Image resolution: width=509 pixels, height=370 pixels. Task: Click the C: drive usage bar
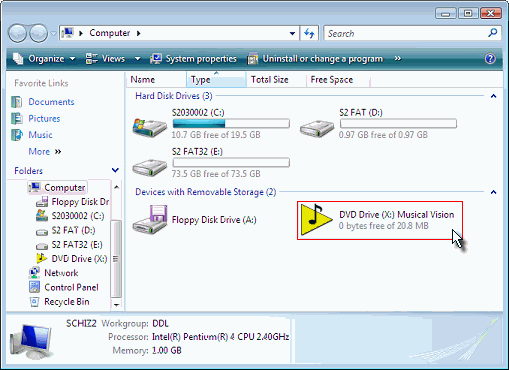[x=231, y=124]
